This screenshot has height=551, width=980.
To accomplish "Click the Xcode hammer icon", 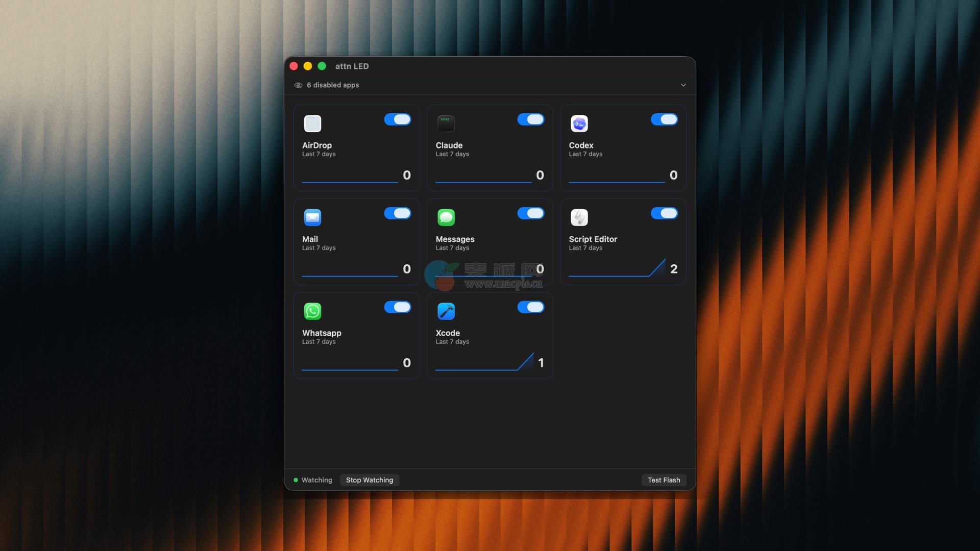I will 446,311.
